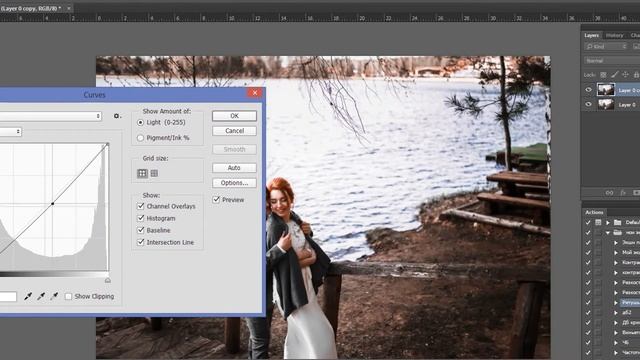640x360 pixels.
Task: Expand the 'ЧБ' action
Action: [x=616, y=342]
